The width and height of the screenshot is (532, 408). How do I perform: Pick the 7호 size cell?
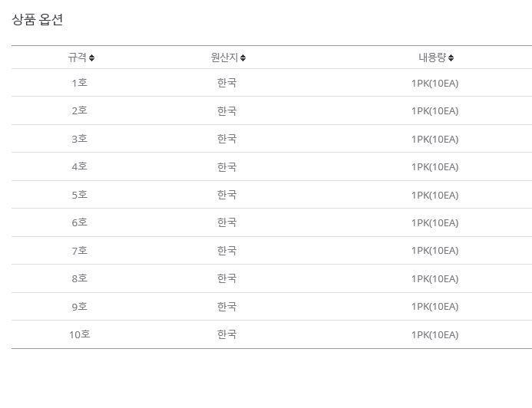[x=80, y=251]
